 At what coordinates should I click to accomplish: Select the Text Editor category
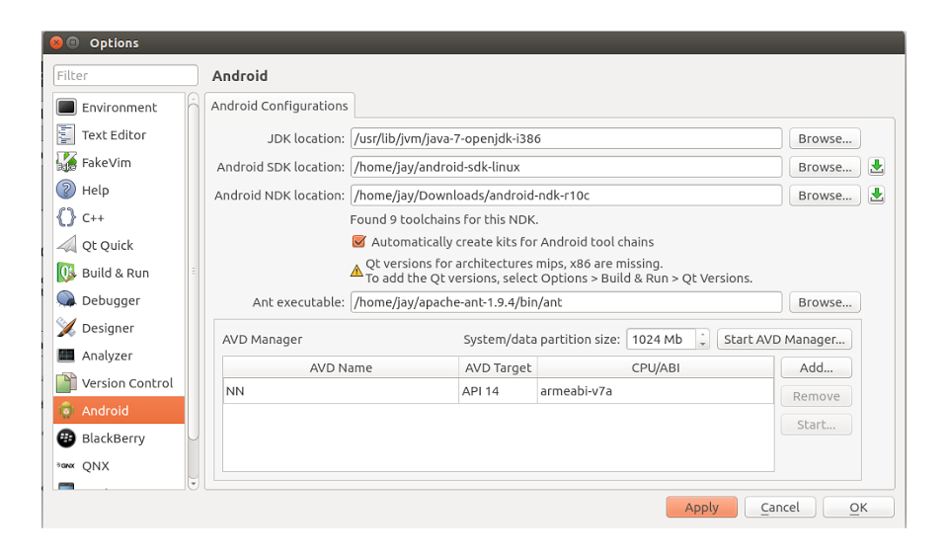[x=119, y=135]
